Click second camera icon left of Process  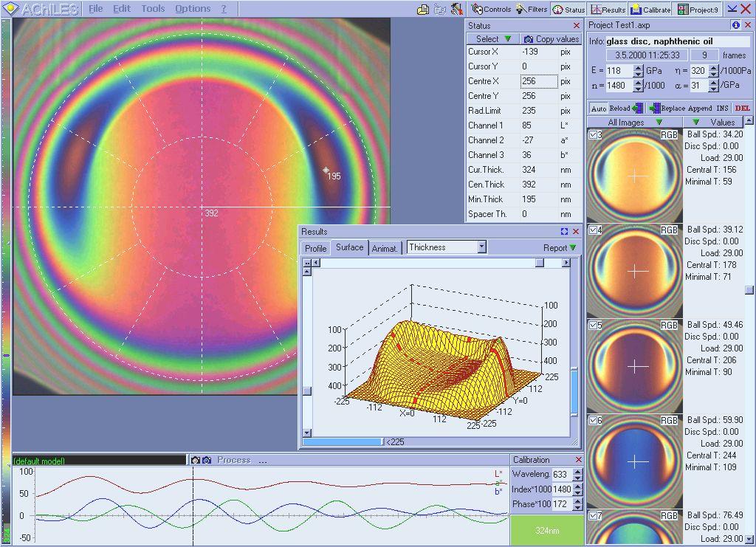pyautogui.click(x=207, y=460)
